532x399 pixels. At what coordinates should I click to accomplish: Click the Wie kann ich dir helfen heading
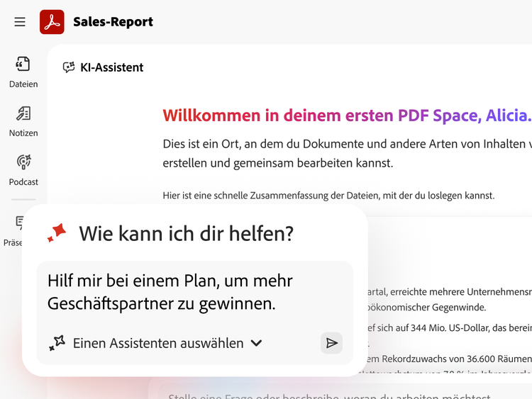(187, 234)
